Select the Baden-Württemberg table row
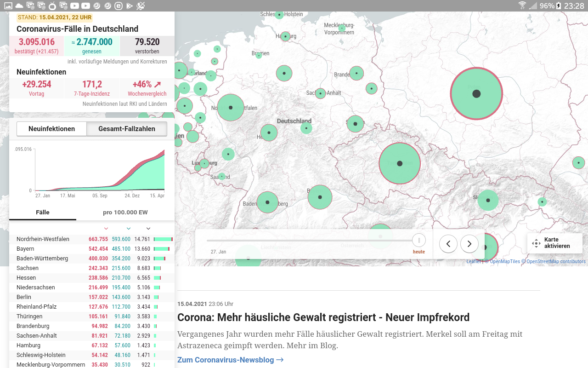The height and width of the screenshot is (368, 588). [92, 258]
